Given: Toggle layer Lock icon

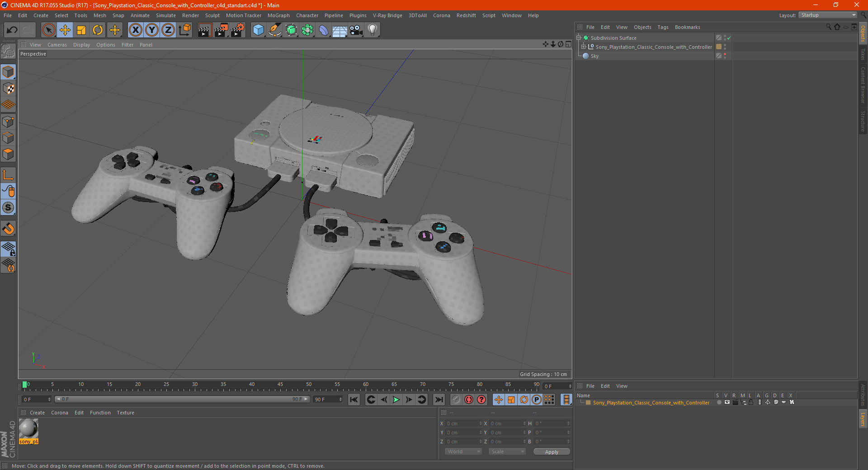Looking at the screenshot, I should [x=751, y=402].
